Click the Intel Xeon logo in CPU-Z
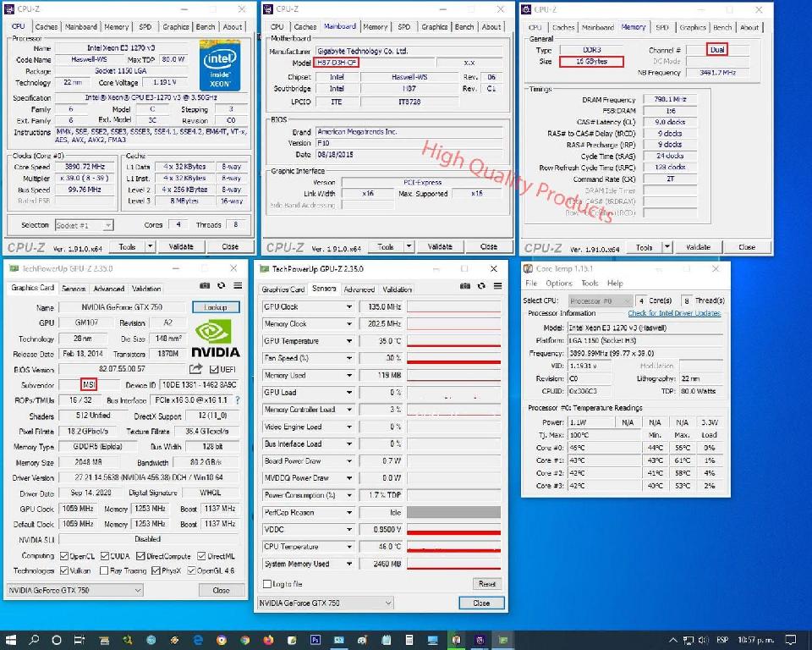The image size is (812, 650). pyautogui.click(x=220, y=65)
